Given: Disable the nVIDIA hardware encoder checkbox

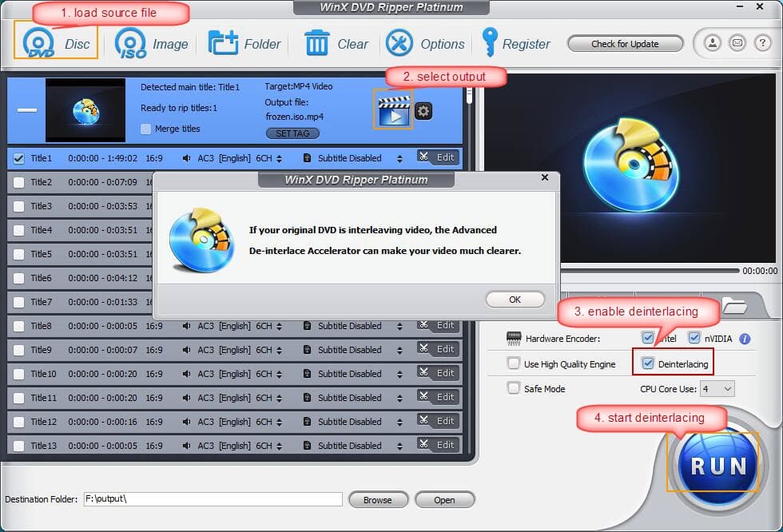Looking at the screenshot, I should [694, 338].
